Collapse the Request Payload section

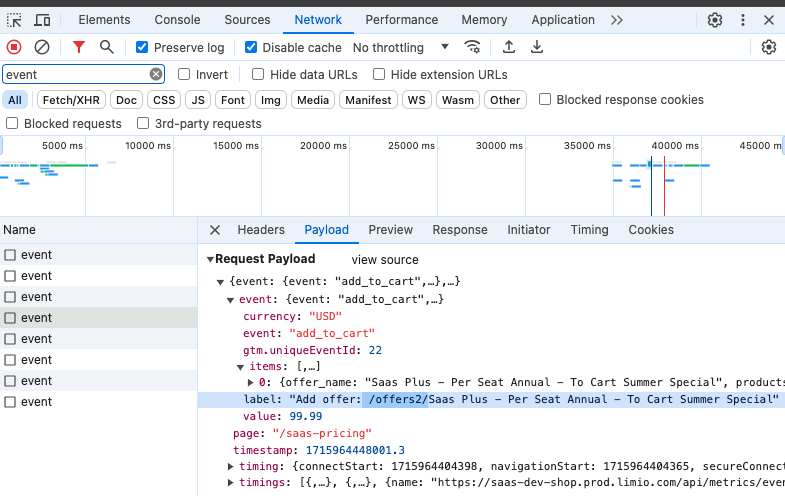coord(210,259)
